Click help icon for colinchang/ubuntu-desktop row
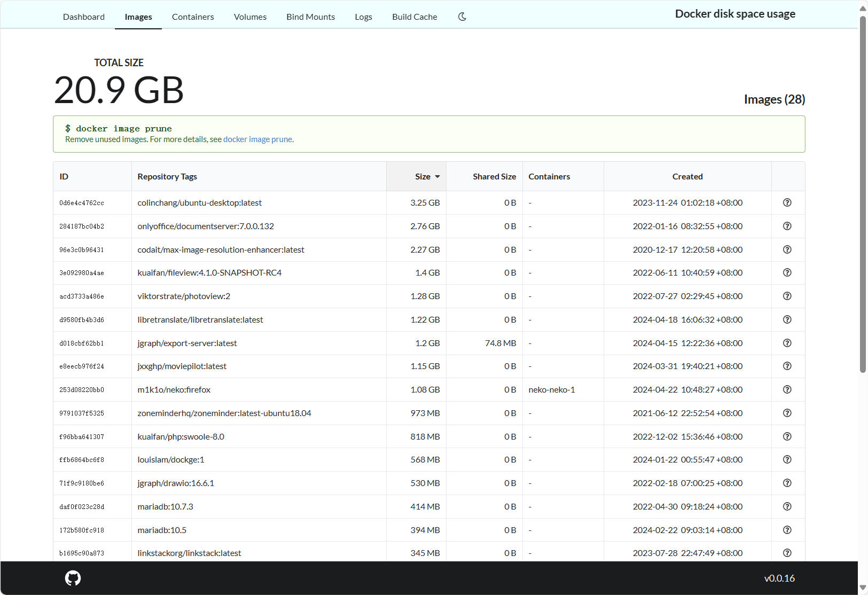 [x=787, y=202]
